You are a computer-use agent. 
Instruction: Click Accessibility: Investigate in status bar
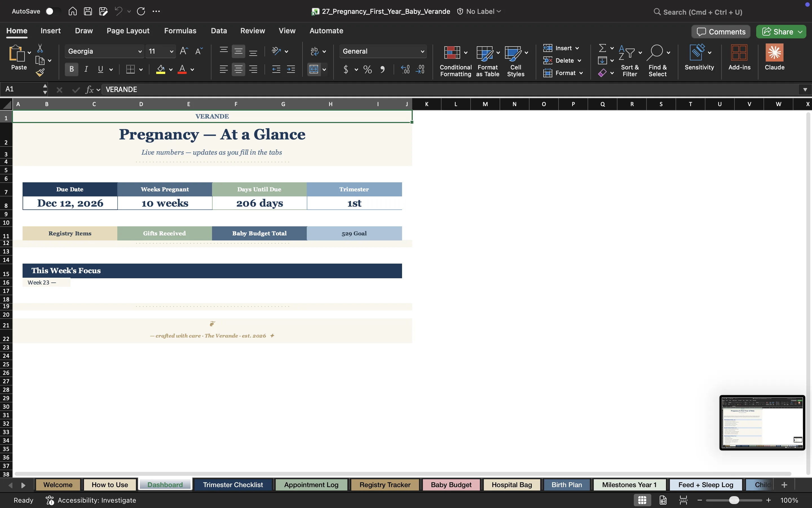coord(91,500)
